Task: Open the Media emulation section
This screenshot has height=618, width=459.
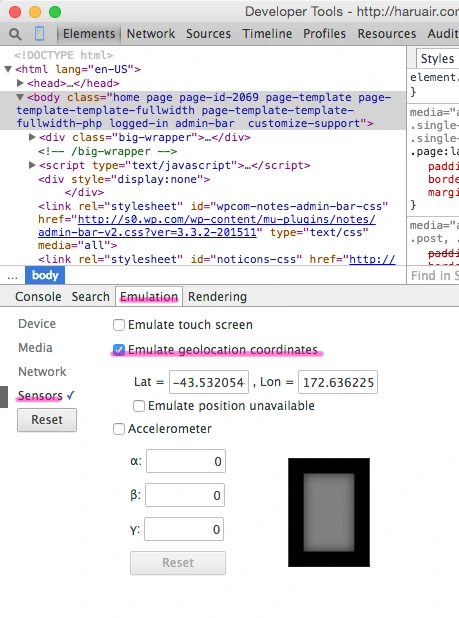Action: (x=35, y=348)
